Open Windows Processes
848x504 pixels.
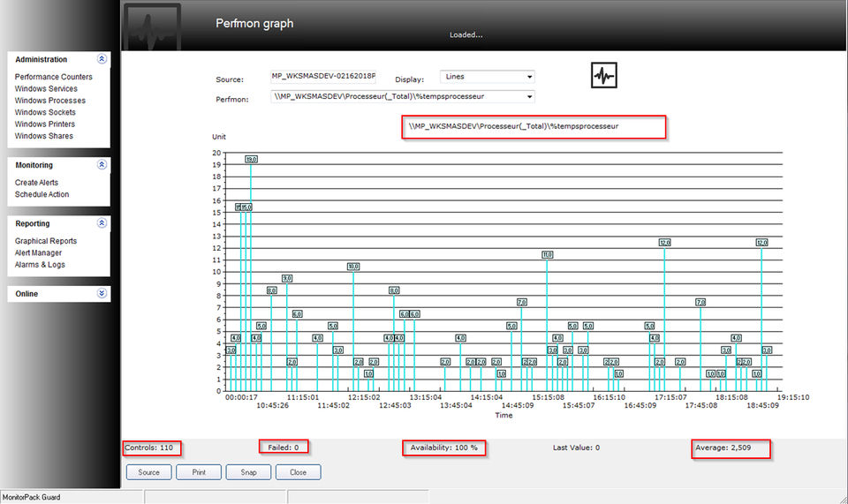pyautogui.click(x=49, y=101)
